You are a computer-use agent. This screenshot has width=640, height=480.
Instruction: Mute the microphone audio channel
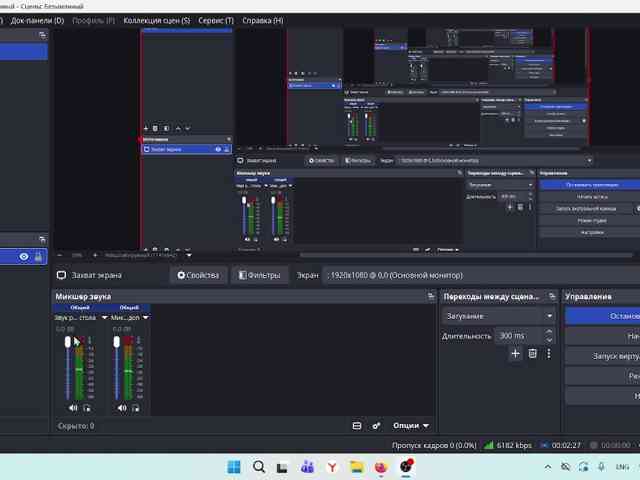coord(122,408)
